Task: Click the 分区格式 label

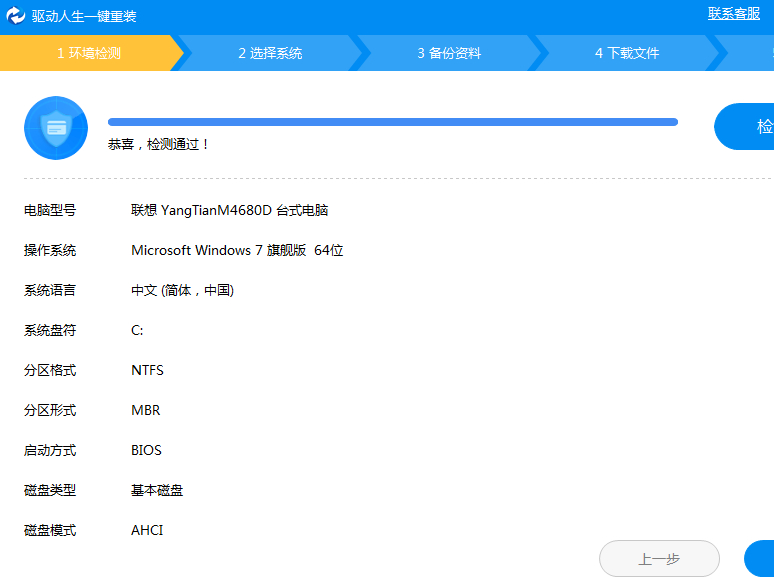Action: [x=50, y=370]
